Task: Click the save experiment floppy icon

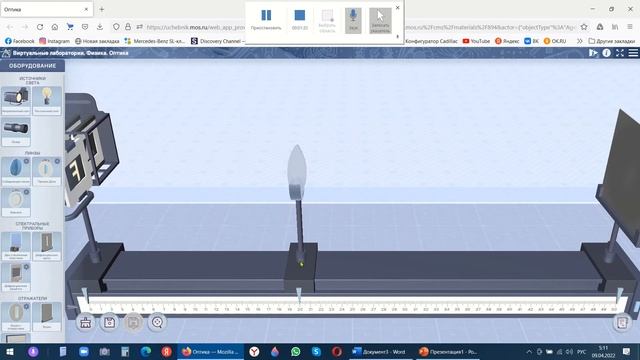Action: (109, 322)
